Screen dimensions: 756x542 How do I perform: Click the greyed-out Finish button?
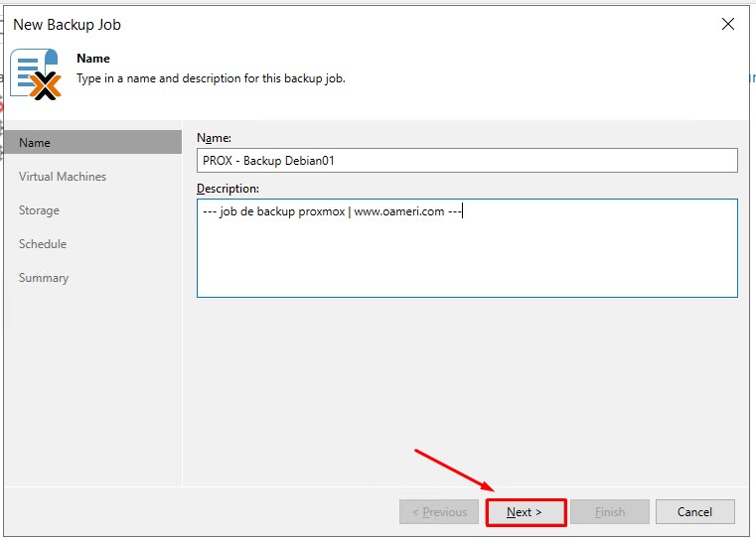point(609,512)
